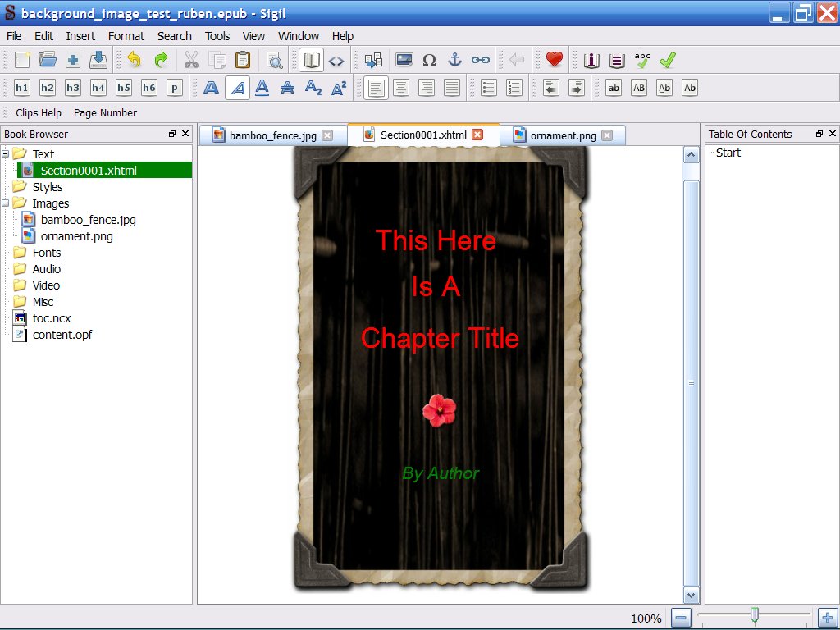The width and height of the screenshot is (840, 630).
Task: Run spellcheck with the abc icon
Action: point(641,60)
